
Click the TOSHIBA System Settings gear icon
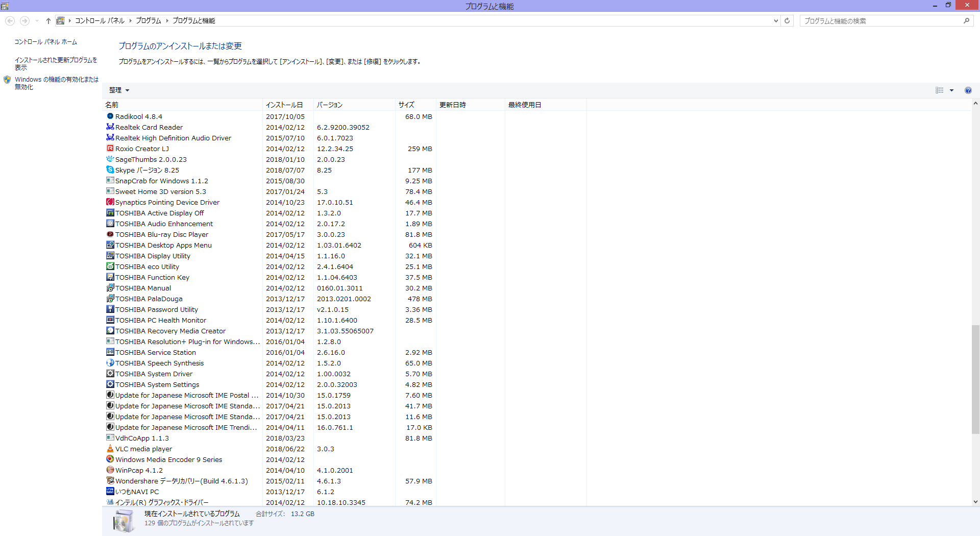(x=110, y=384)
